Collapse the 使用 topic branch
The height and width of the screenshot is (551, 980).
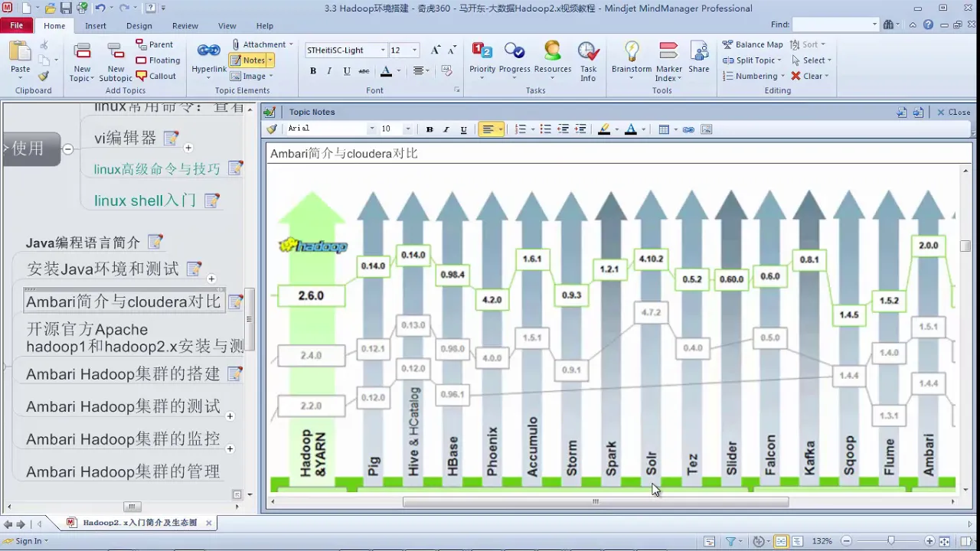[68, 149]
